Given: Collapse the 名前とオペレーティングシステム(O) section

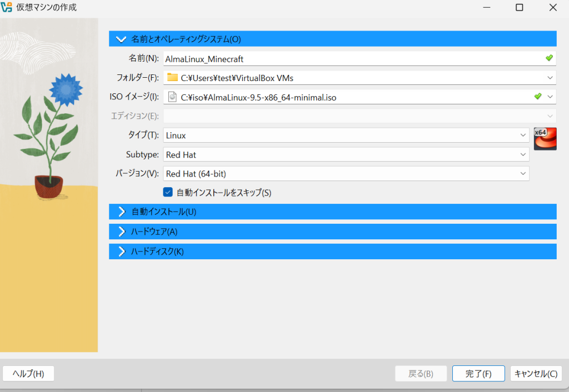Looking at the screenshot, I should [333, 39].
